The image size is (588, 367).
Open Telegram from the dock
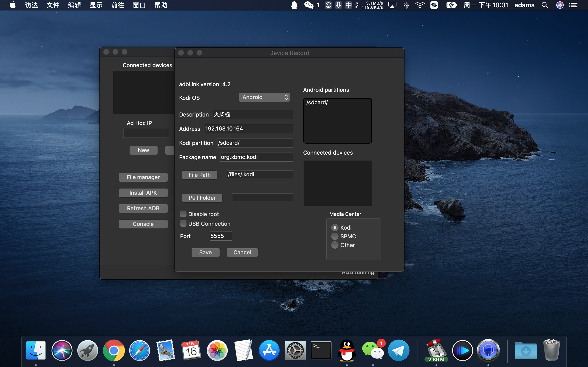[x=399, y=350]
